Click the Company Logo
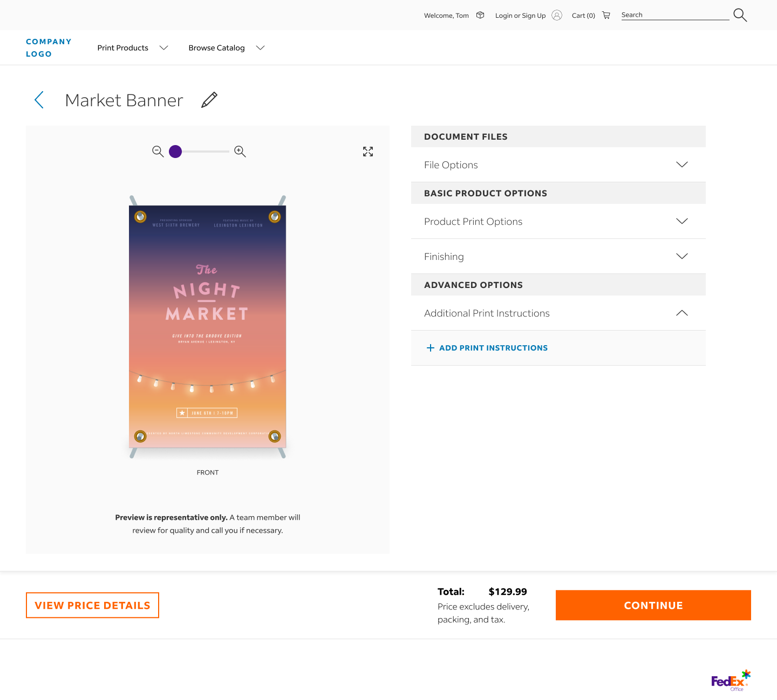This screenshot has height=700, width=777. coord(49,47)
